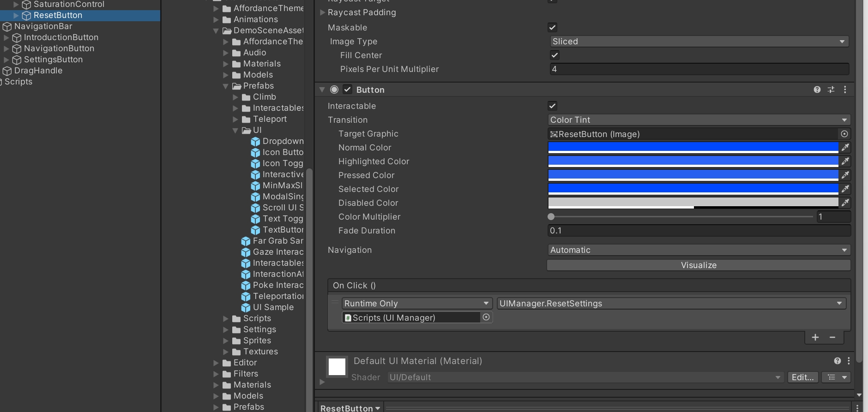Open Sprites folder in project tree
This screenshot has height=412, width=868.
[x=252, y=340]
